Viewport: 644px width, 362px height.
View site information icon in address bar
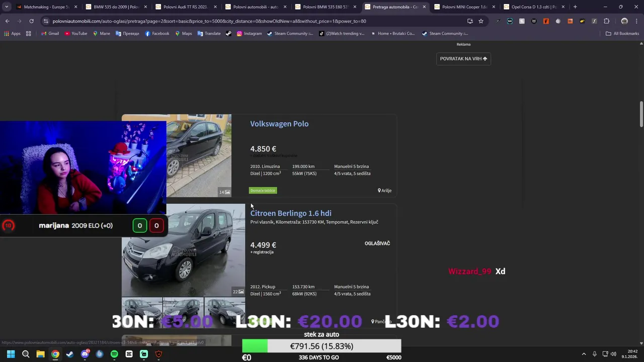46,21
